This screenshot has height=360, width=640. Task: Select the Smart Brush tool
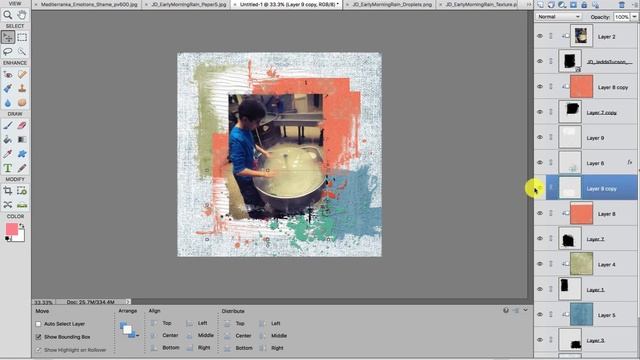click(x=7, y=88)
